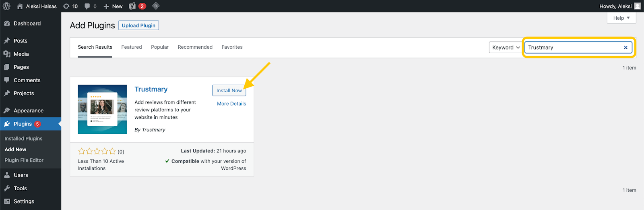Click the sidebar Comments bubble icon
Viewport: 644px width, 210px height.
[7, 80]
